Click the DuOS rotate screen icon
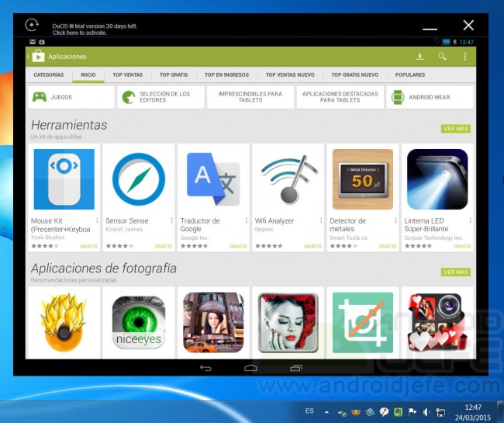Image resolution: width=504 pixels, height=423 pixels. (32, 25)
